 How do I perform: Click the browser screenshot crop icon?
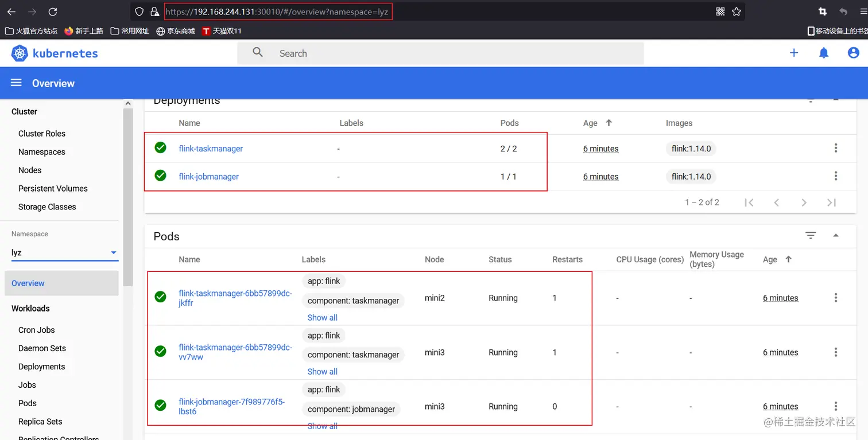coord(823,11)
